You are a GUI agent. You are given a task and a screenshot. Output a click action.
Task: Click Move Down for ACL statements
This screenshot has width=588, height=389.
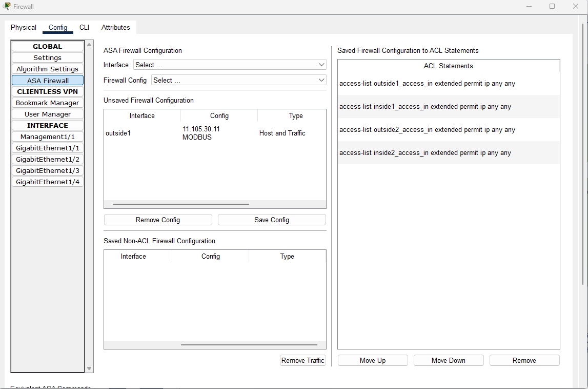click(448, 360)
